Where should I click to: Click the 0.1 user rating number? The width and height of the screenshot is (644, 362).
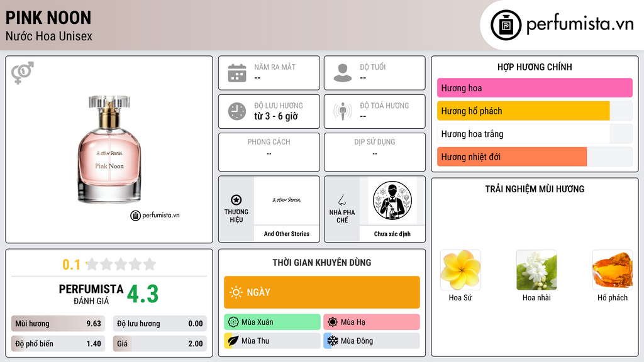[72, 265]
